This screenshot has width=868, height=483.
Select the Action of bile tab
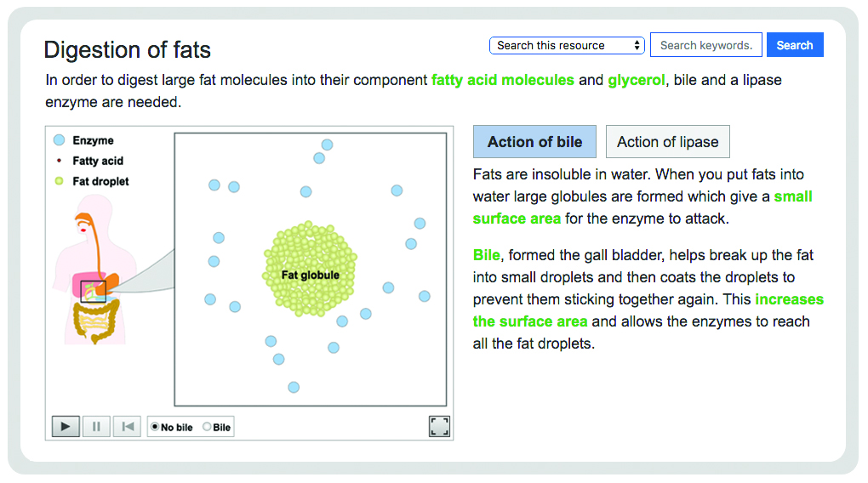click(534, 142)
